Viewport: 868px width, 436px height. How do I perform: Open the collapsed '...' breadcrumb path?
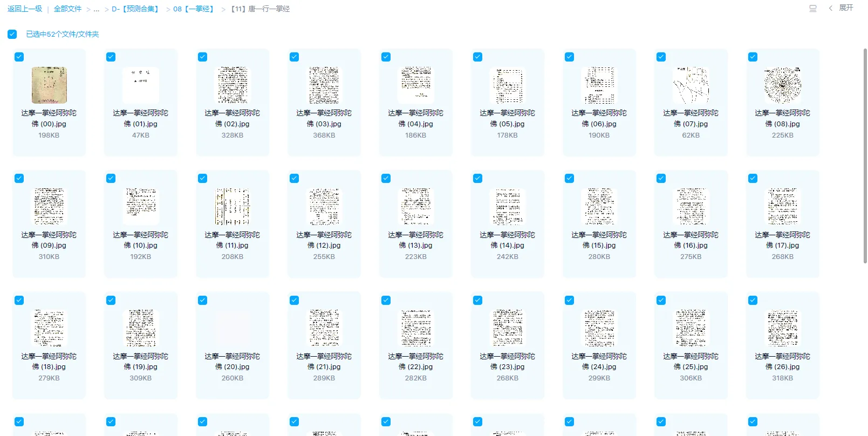point(97,9)
